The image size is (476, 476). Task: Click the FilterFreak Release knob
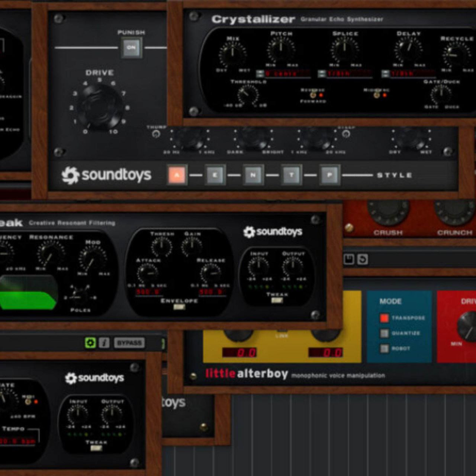210,274
